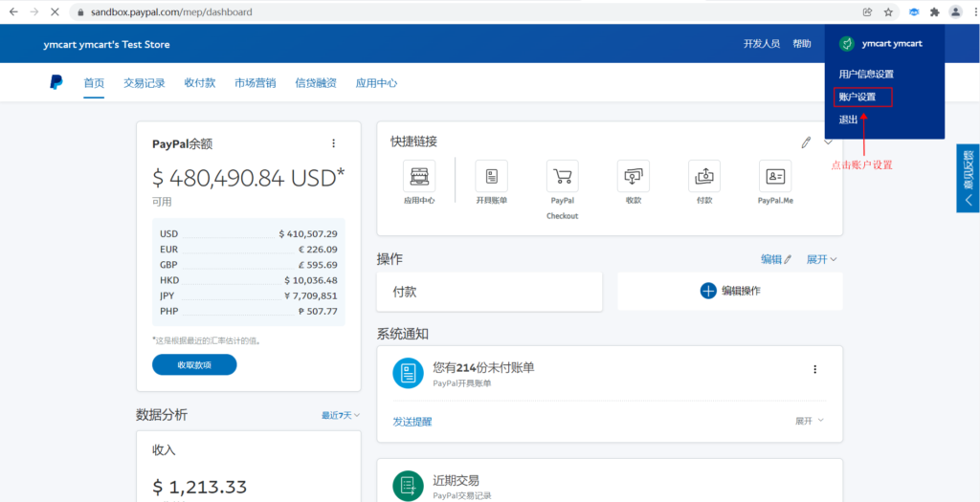Select 退出 to log out
Viewport: 980px width, 502px height.
849,120
